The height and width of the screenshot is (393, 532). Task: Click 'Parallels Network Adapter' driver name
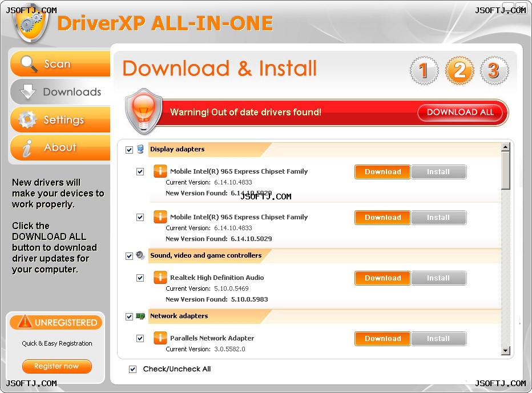(212, 338)
